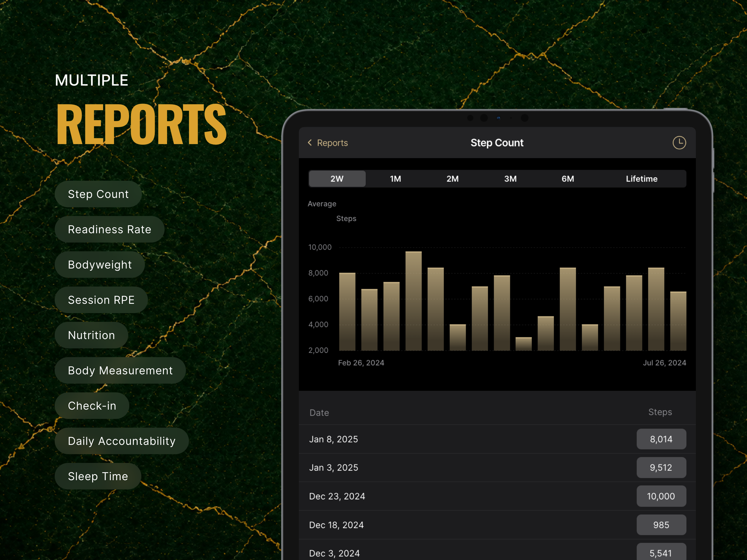Click the Nutrition pill
Image resolution: width=747 pixels, height=560 pixels.
91,335
